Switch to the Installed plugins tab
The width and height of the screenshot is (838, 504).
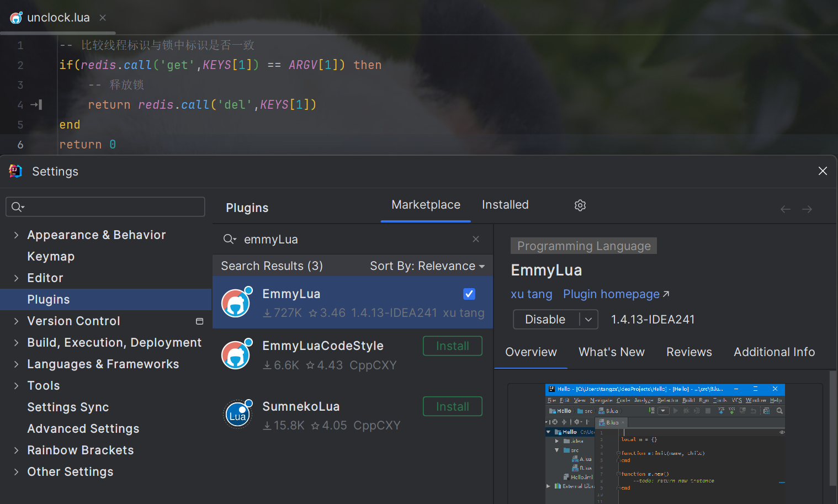(505, 205)
